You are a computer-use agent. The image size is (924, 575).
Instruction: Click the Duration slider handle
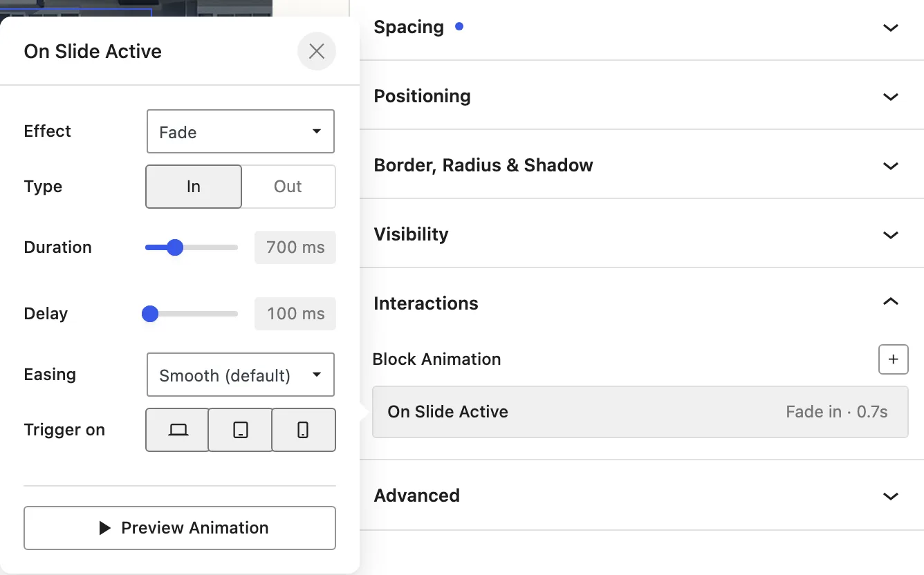click(x=175, y=247)
